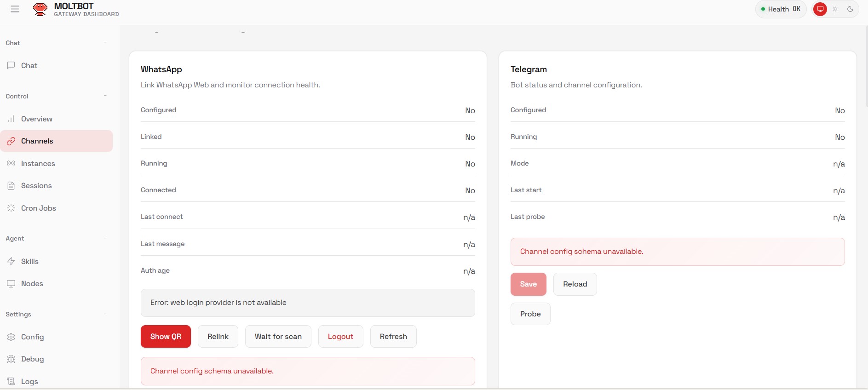The width and height of the screenshot is (868, 390).
Task: Click the Telegram Probe button
Action: tap(530, 314)
